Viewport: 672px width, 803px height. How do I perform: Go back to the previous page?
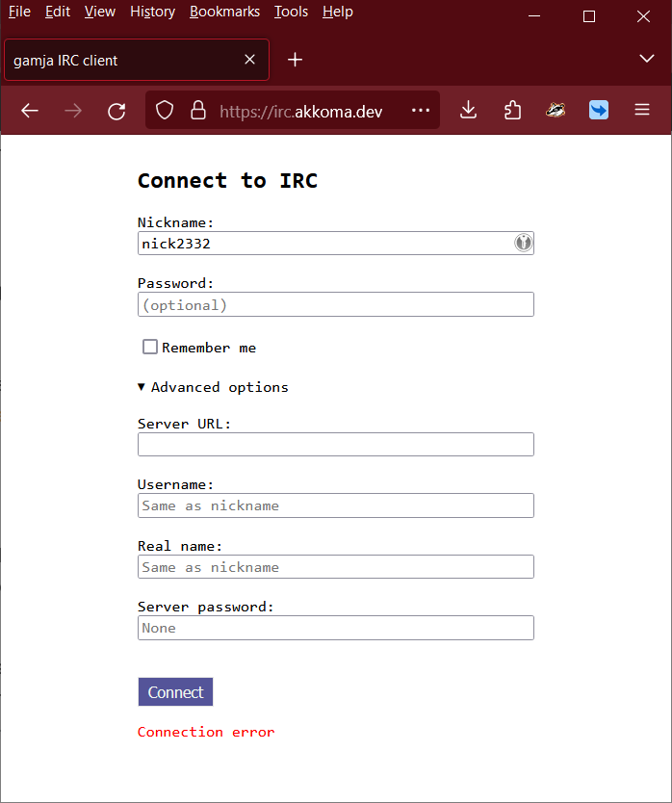pos(30,110)
